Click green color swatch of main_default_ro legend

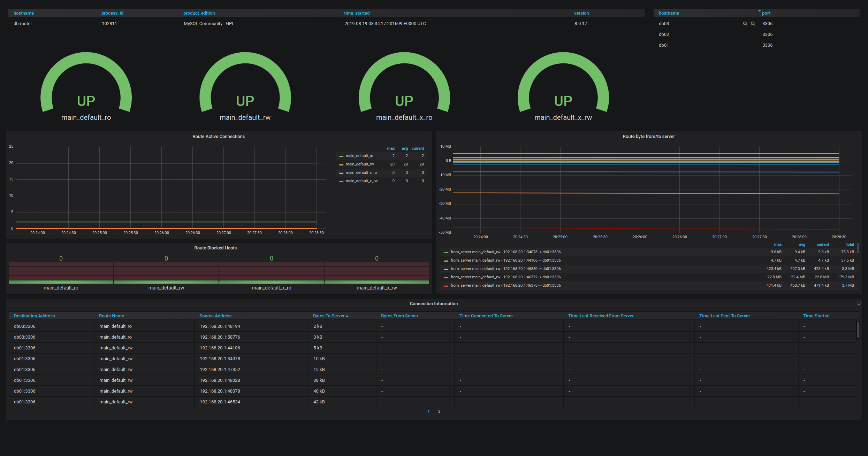341,156
